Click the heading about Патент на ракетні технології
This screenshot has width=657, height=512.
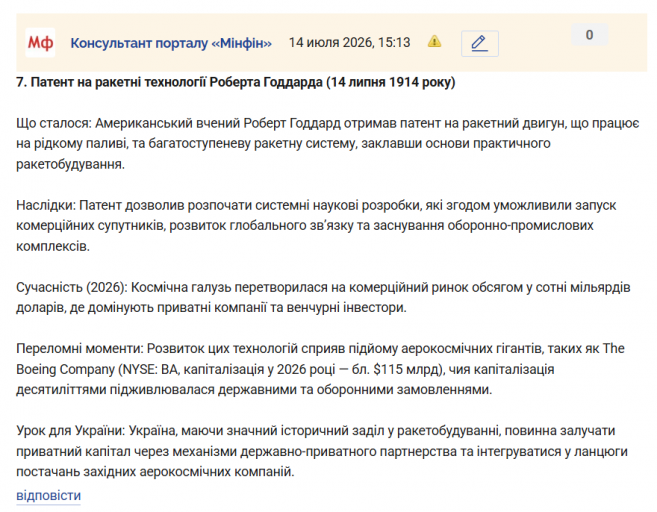pyautogui.click(x=235, y=82)
